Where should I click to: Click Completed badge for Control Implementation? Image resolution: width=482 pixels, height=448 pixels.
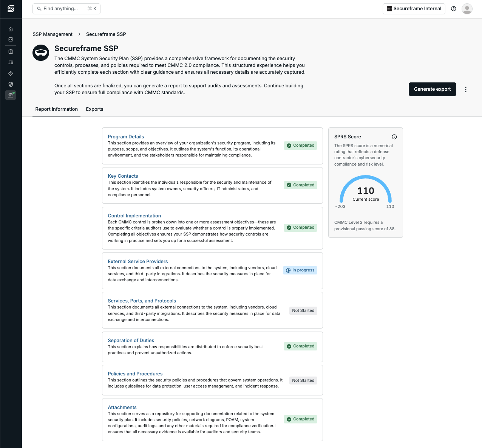tap(300, 228)
